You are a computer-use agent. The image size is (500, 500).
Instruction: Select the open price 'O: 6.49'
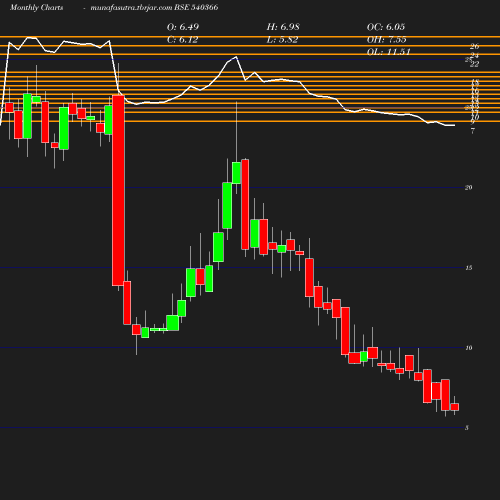(183, 27)
